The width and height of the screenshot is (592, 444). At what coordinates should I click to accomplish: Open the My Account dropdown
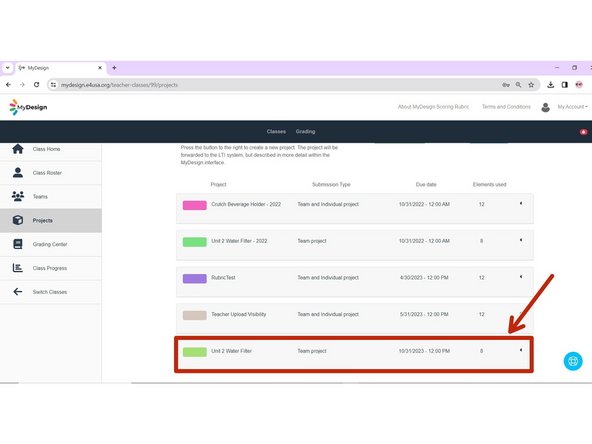pos(572,107)
